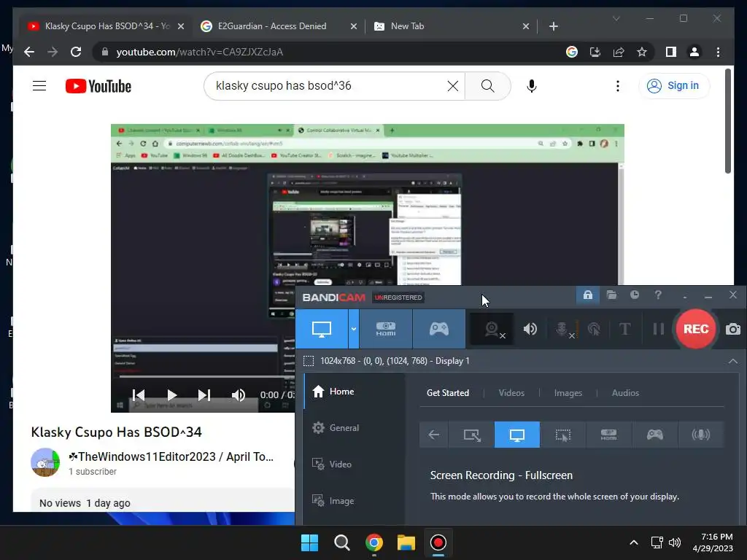The image size is (747, 560).
Task: Select audio only recording mode
Action: click(700, 435)
